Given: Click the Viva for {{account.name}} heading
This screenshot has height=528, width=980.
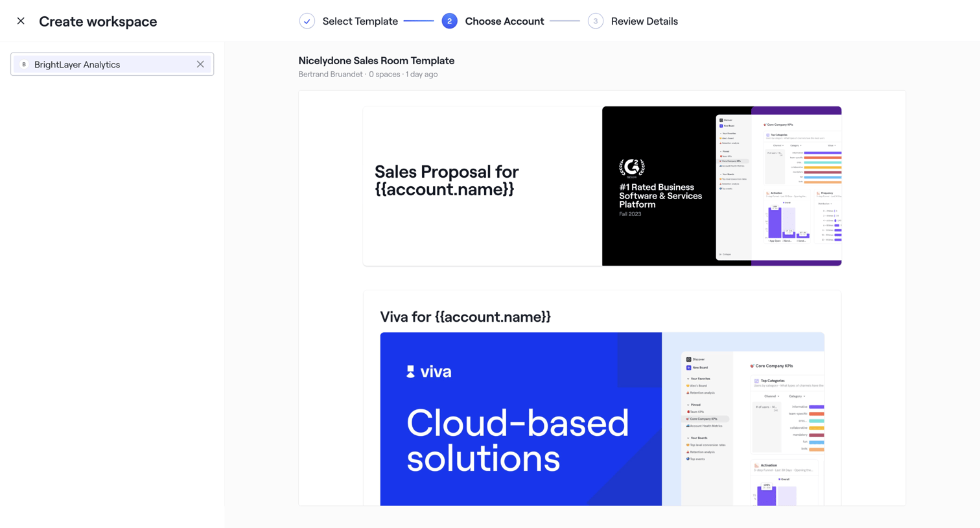Looking at the screenshot, I should pyautogui.click(x=465, y=317).
